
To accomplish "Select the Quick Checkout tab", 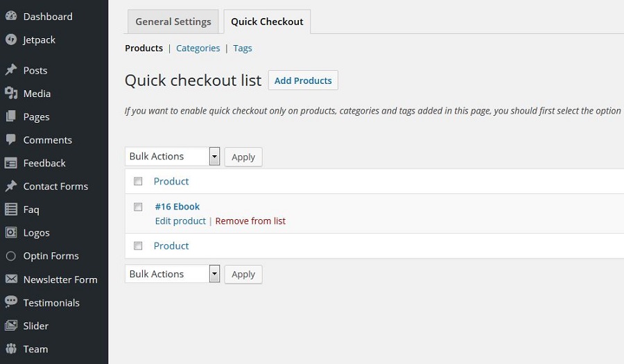I will coord(267,21).
